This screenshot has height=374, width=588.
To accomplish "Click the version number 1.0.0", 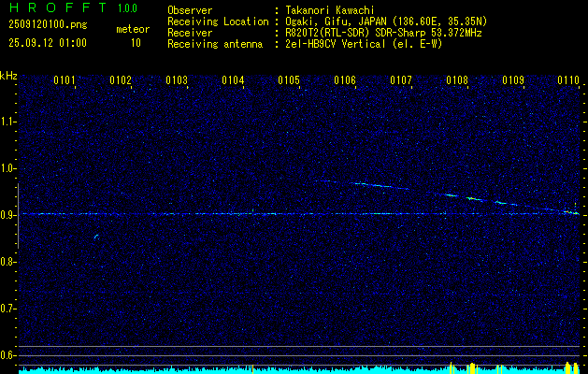I will pyautogui.click(x=127, y=8).
